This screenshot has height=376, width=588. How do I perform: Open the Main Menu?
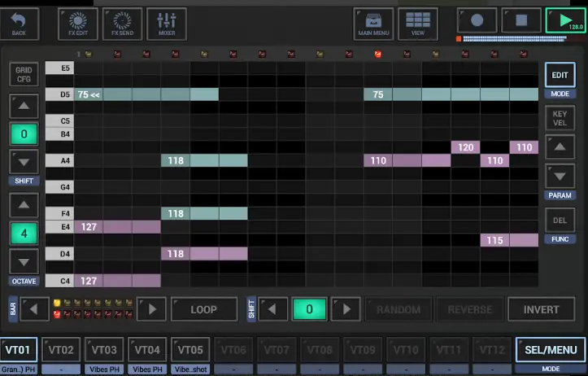coord(373,24)
